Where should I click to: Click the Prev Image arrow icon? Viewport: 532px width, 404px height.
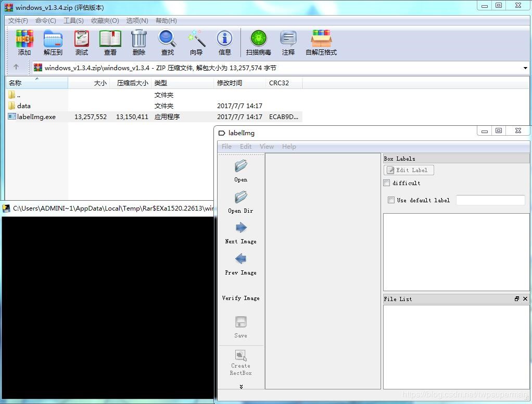[240, 259]
